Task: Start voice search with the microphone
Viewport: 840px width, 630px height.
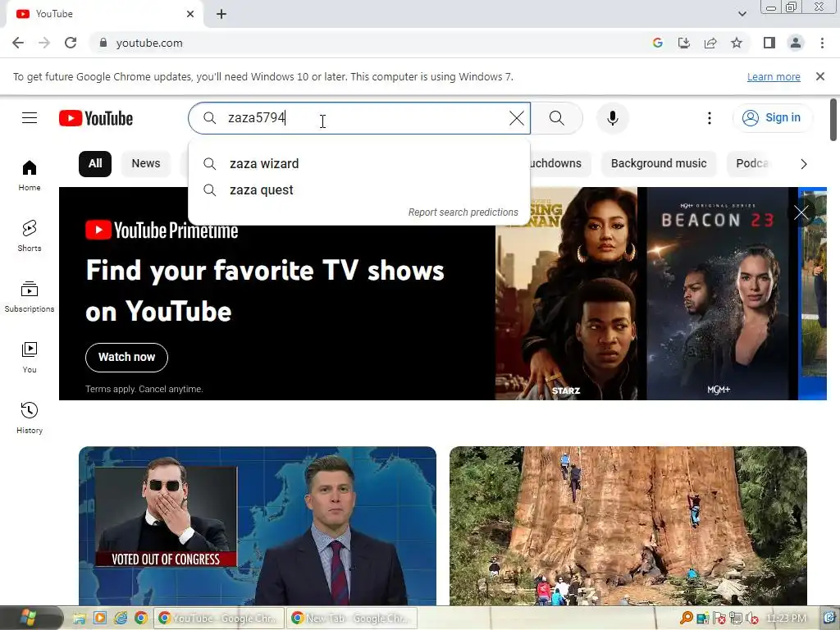Action: pos(612,118)
